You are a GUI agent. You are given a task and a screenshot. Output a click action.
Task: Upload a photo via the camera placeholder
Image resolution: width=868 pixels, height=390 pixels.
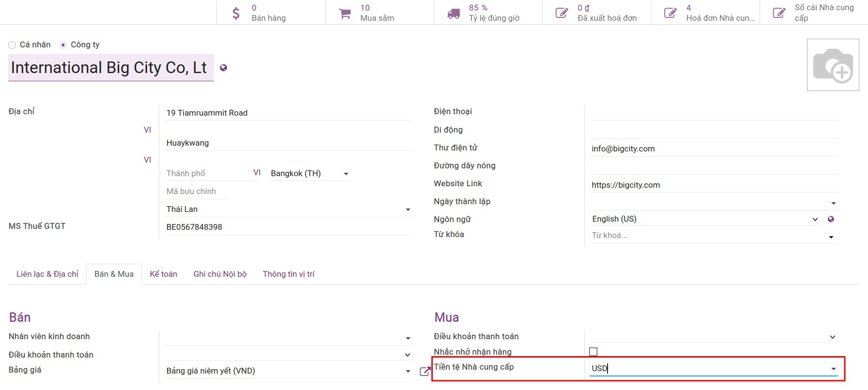tap(833, 65)
